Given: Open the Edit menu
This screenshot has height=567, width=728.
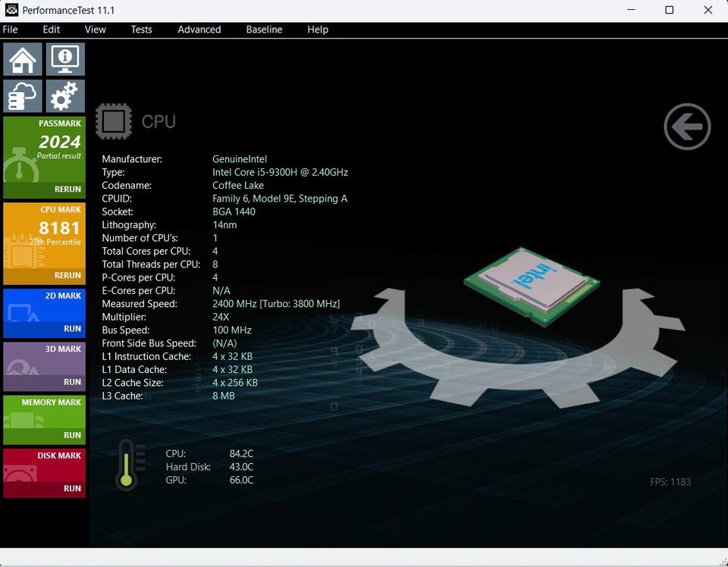Looking at the screenshot, I should click(51, 30).
